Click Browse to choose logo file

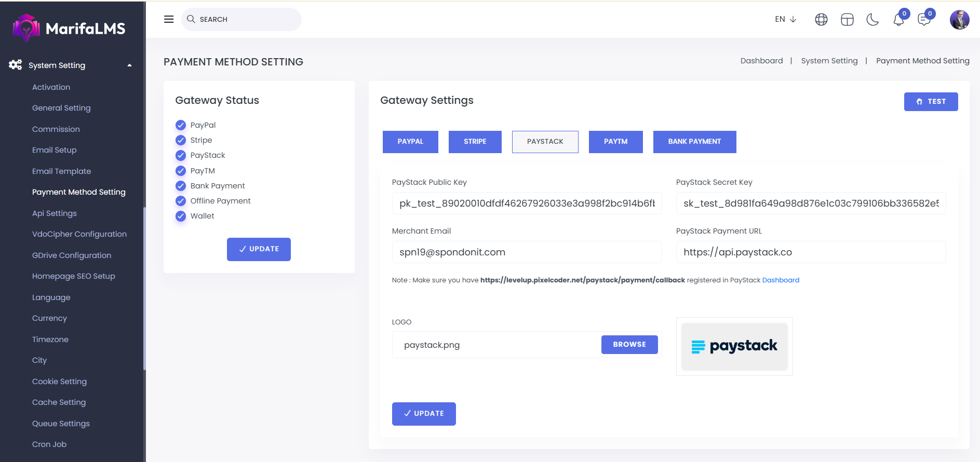tap(629, 345)
